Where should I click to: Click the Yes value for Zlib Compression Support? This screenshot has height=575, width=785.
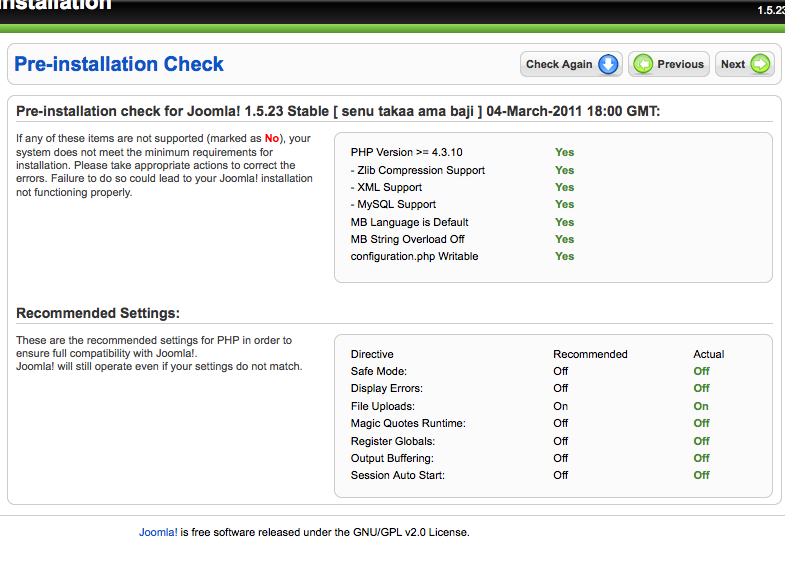pyautogui.click(x=564, y=170)
